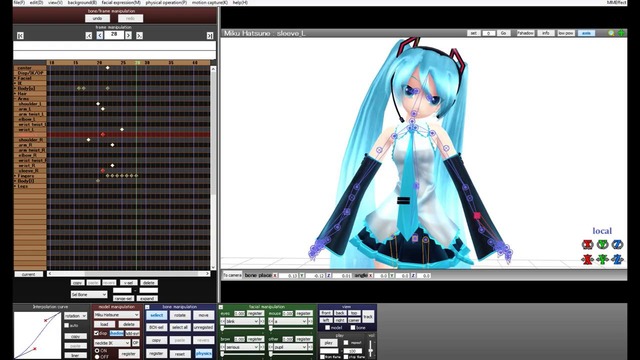The image size is (640, 360).
Task: Go to previous keyframe arrow icon
Action: point(89,36)
